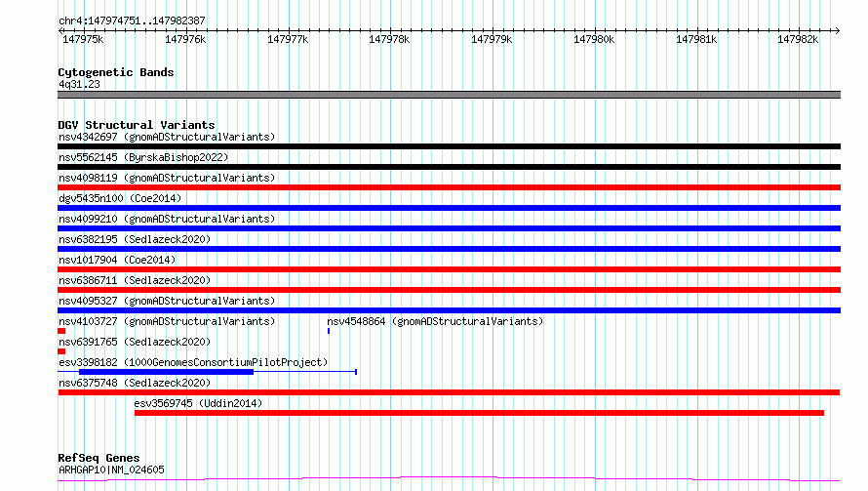The height and width of the screenshot is (491, 868).
Task: Select variant label nsv4103727 (gnomADStructuralVariants)
Action: [167, 321]
